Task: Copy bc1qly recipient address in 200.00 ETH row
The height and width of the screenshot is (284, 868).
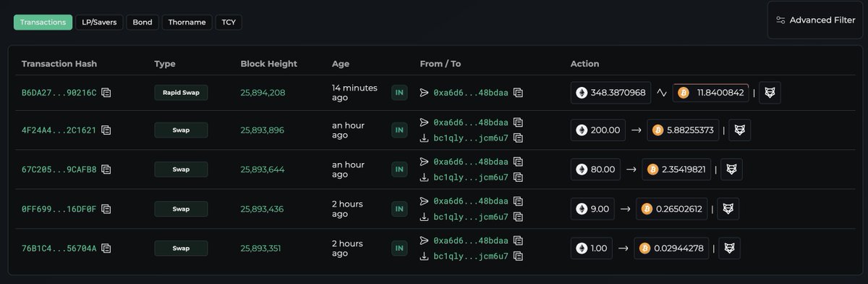Action: (x=519, y=138)
